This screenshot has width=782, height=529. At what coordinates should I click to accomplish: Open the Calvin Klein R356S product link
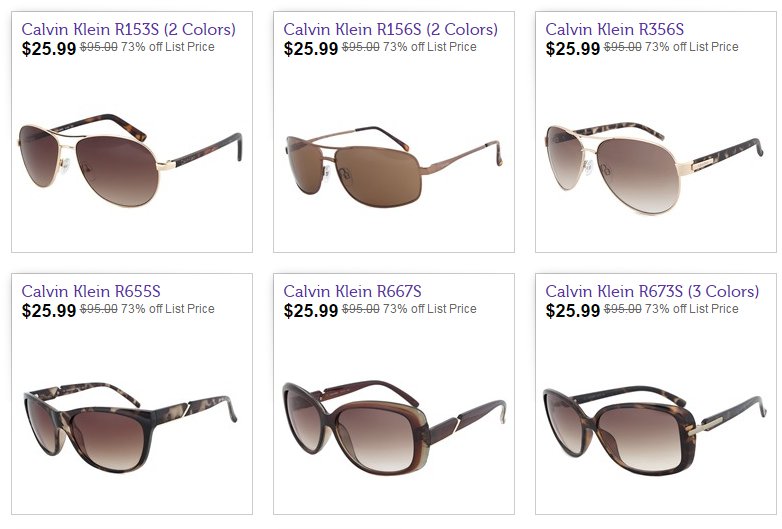(x=614, y=29)
